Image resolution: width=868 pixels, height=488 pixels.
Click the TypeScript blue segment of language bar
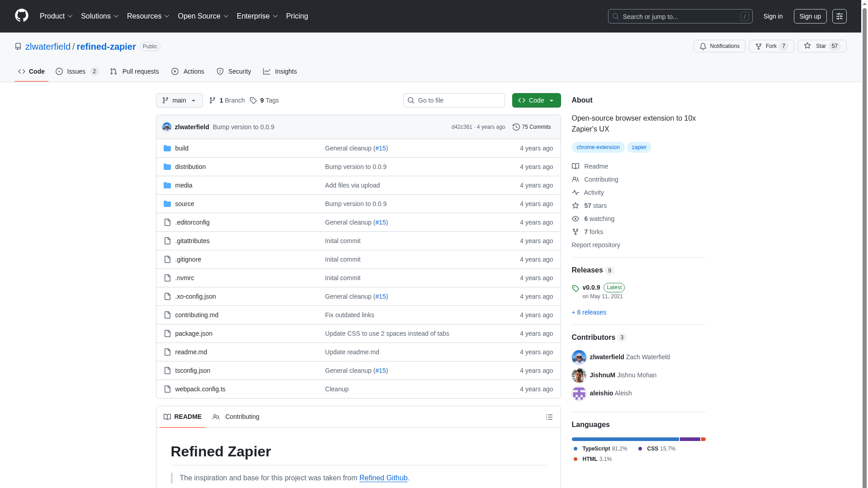click(625, 439)
